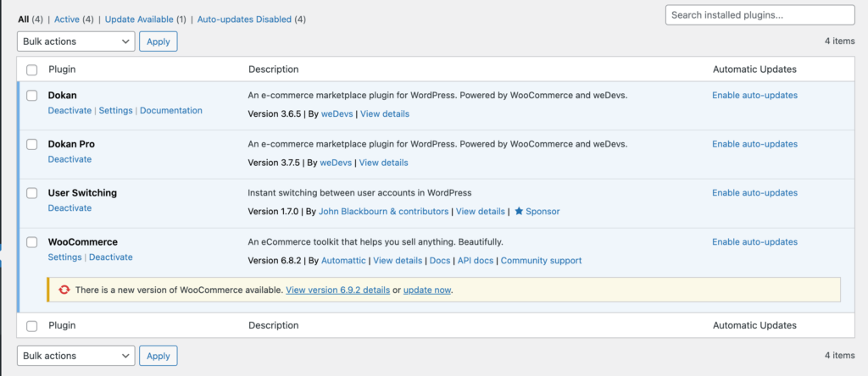Click the User Switching plugin name
The image size is (868, 376).
82,193
